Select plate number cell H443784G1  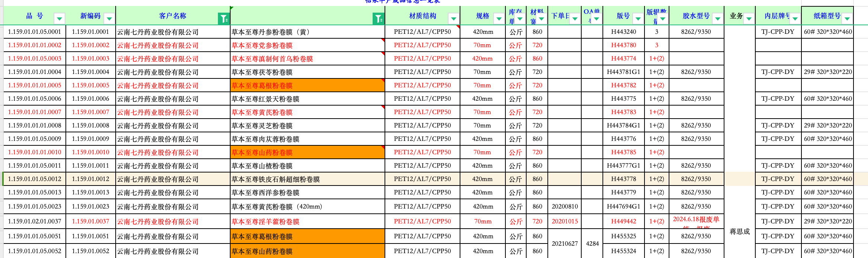[624, 126]
